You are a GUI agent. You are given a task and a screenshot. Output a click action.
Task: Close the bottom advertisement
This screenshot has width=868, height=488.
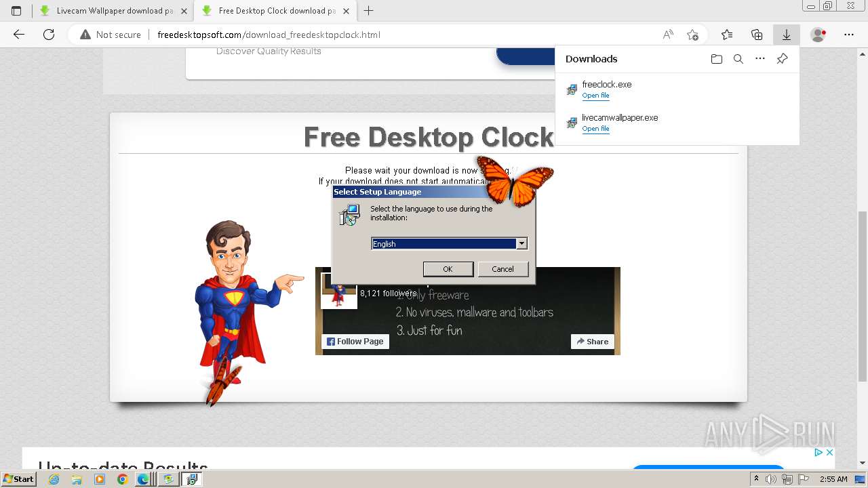829,453
